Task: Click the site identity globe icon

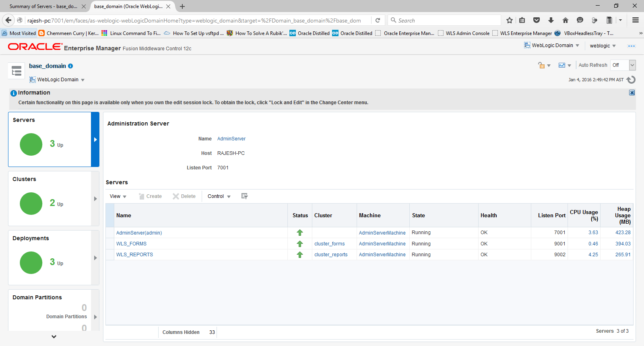Action: point(20,20)
